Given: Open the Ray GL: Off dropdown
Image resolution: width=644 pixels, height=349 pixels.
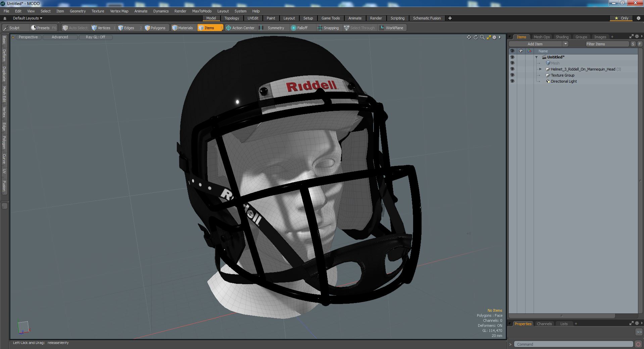Looking at the screenshot, I should tap(95, 37).
